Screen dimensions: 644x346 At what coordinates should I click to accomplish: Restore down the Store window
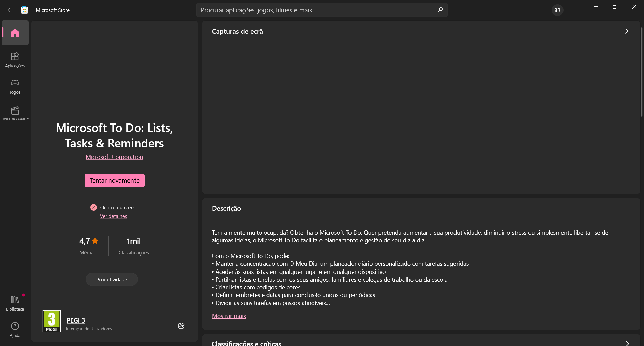pyautogui.click(x=615, y=7)
